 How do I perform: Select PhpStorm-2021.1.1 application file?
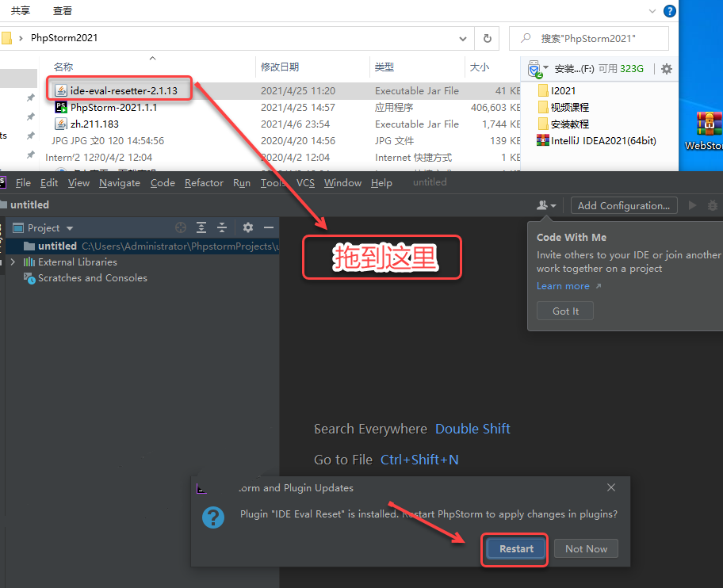[x=113, y=107]
